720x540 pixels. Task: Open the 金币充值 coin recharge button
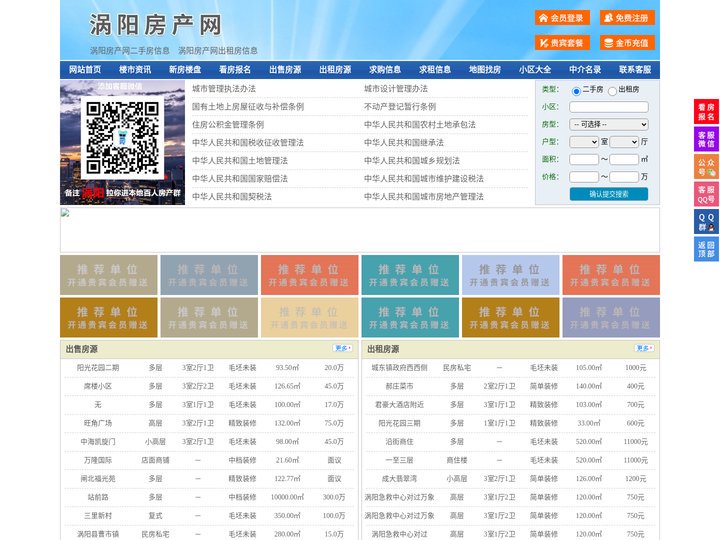627,43
